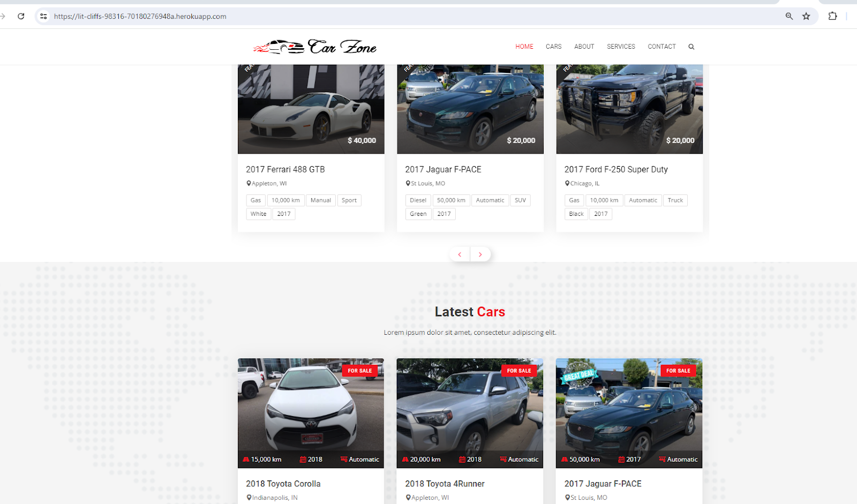The width and height of the screenshot is (857, 504).
Task: Open the CONTACT menu item
Action: [x=662, y=47]
